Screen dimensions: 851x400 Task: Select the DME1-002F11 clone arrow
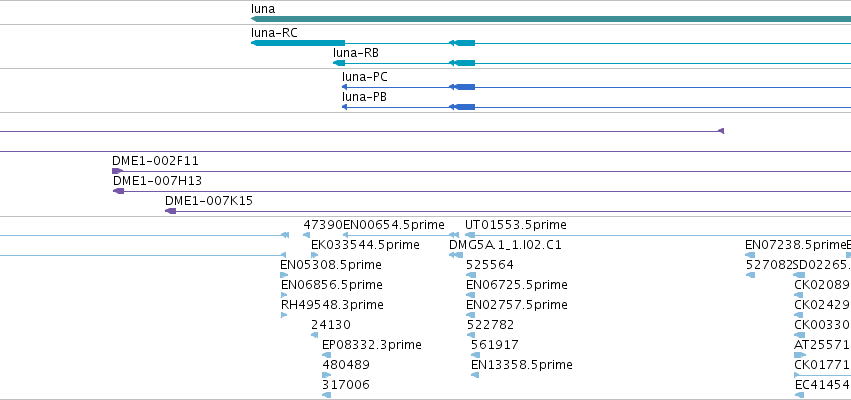tap(117, 171)
